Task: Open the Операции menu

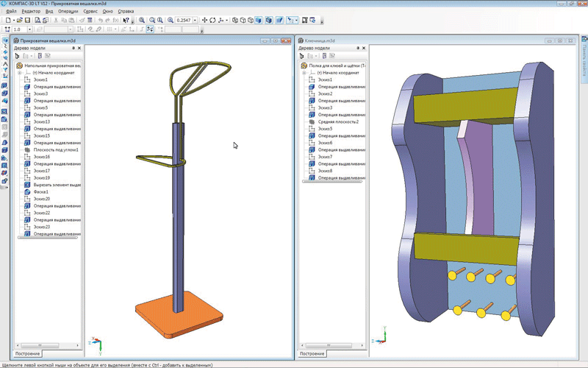Action: tap(68, 12)
